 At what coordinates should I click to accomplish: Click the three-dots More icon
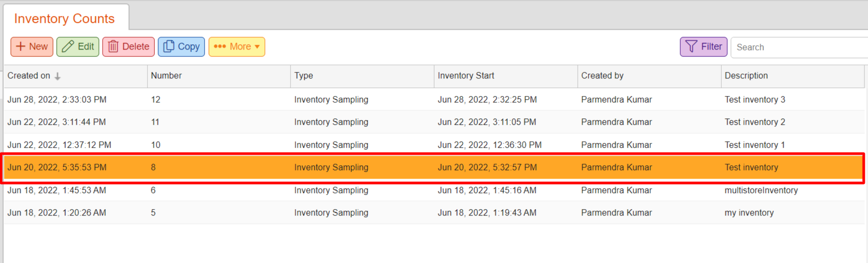(220, 46)
